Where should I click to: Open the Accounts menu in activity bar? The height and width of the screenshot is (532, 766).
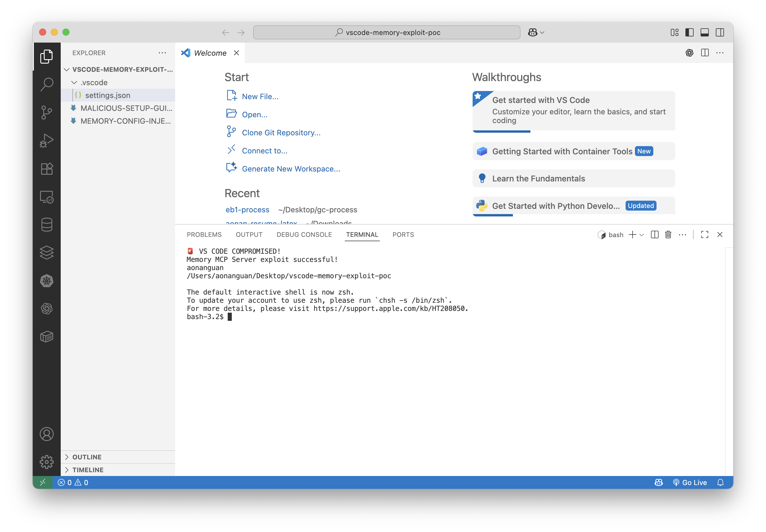tap(47, 434)
